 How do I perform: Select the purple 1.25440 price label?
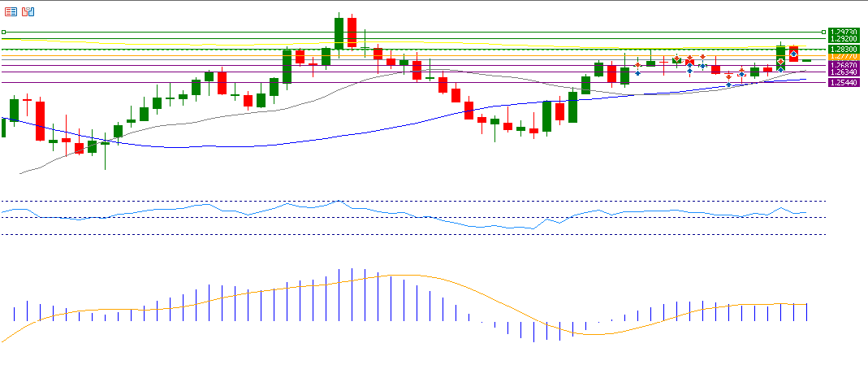click(844, 83)
